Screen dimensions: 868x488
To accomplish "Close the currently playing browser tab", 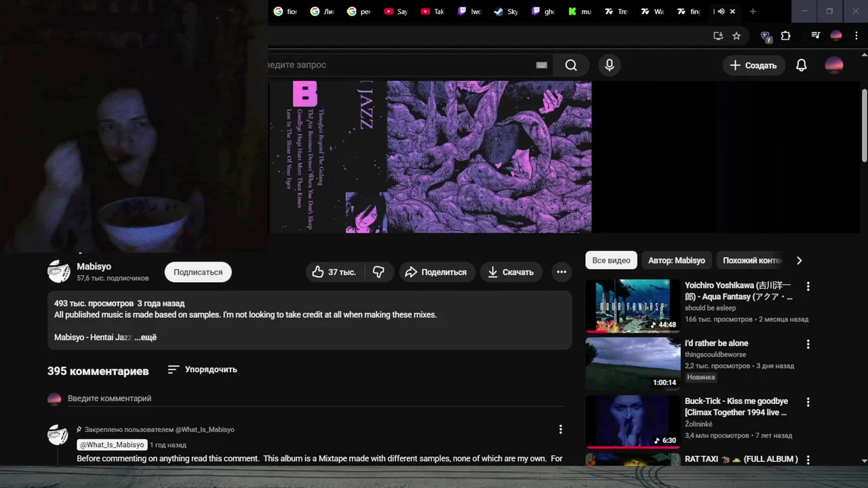I will (732, 12).
